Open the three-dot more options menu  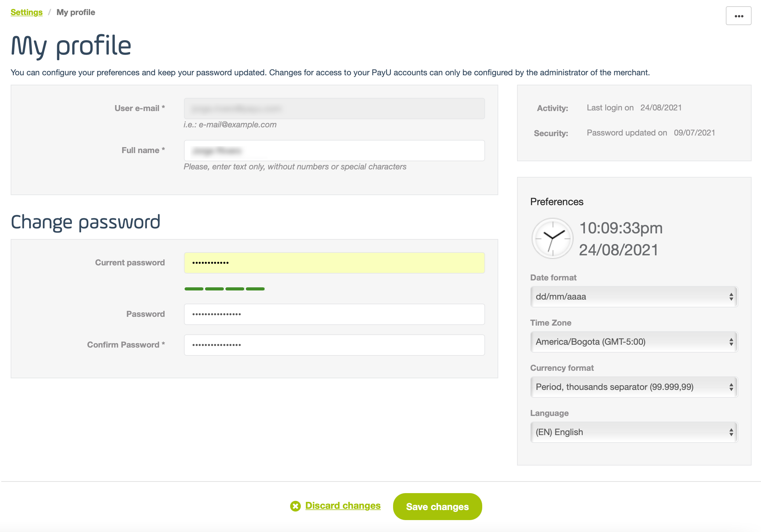[738, 16]
